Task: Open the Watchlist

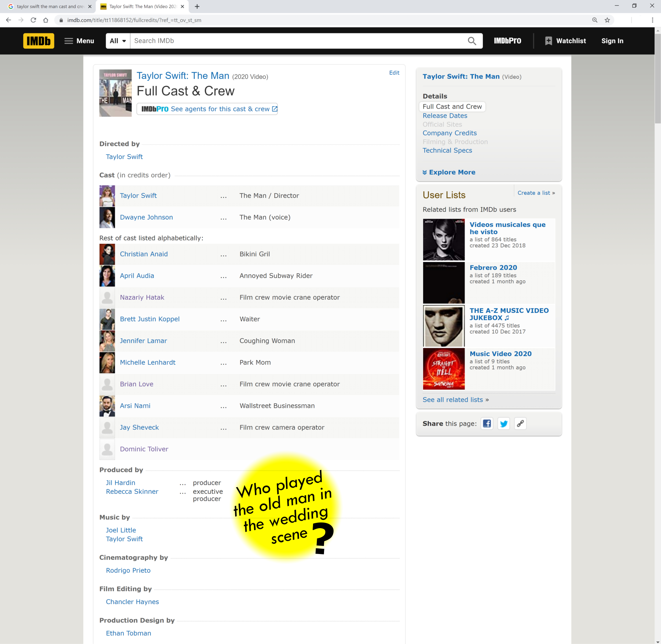Action: pos(566,41)
